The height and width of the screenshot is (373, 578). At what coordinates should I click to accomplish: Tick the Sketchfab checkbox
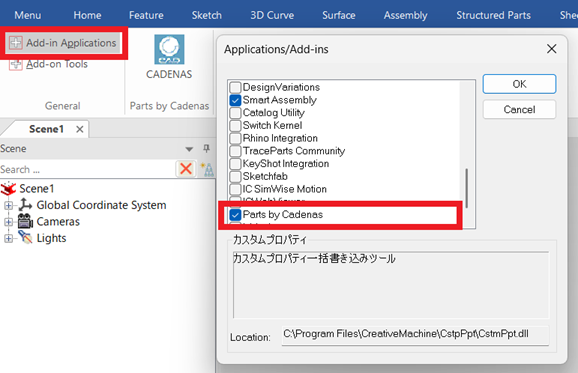pos(235,177)
